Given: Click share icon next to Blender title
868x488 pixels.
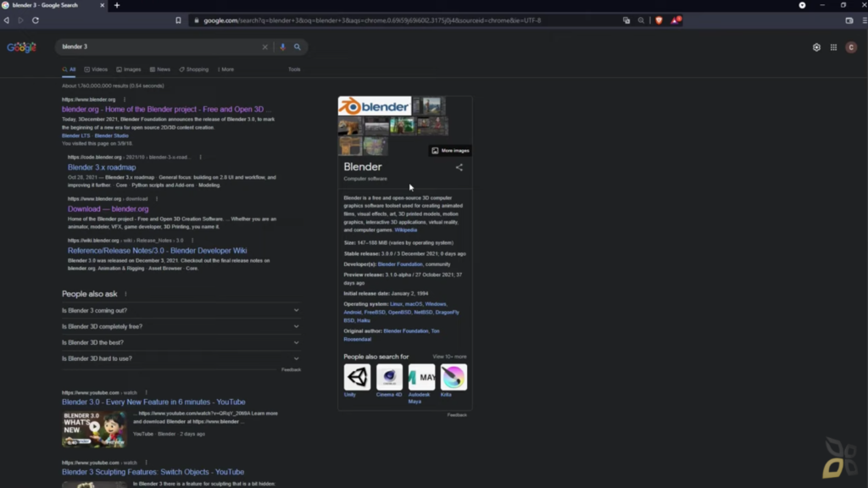Looking at the screenshot, I should click(x=459, y=167).
